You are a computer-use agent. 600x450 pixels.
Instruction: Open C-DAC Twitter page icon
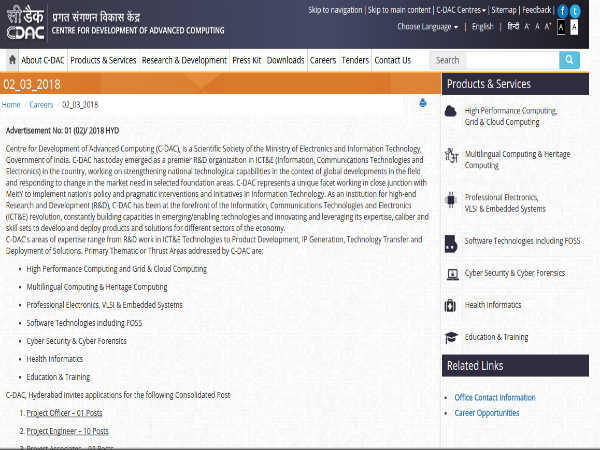coord(575,11)
